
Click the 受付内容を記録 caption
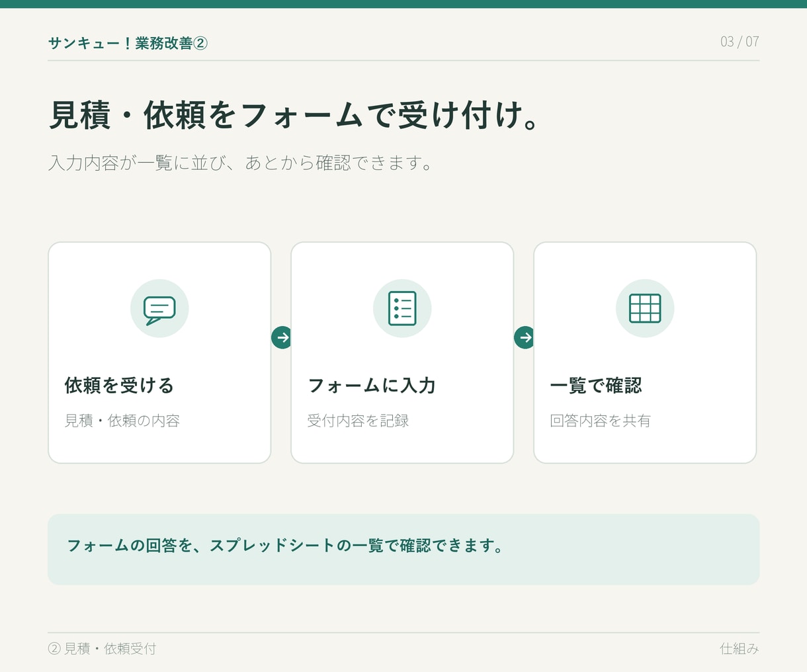tap(358, 421)
